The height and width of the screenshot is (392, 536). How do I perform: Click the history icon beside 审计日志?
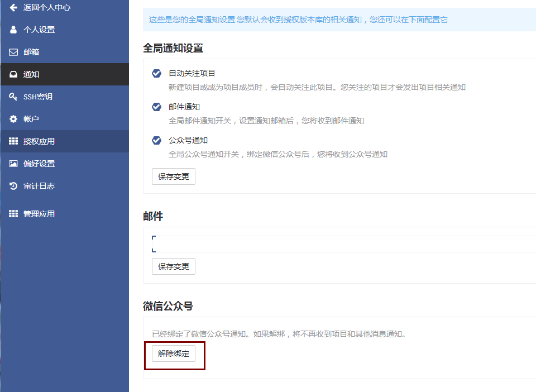13,186
